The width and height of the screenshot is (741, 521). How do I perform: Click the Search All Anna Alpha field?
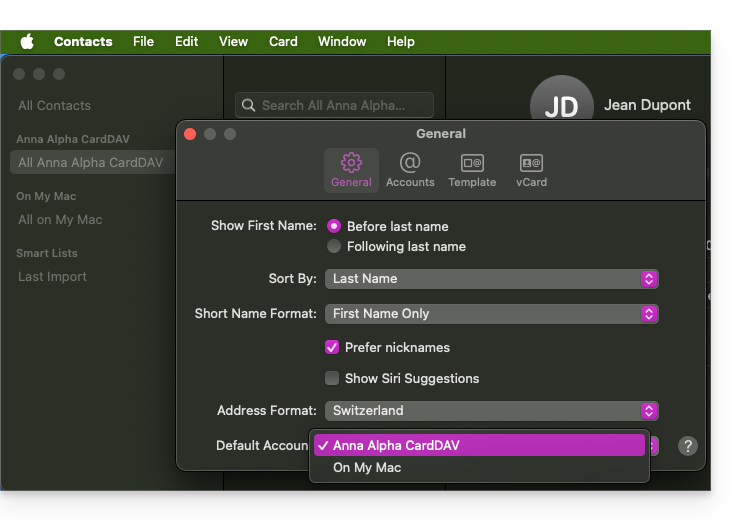tap(340, 105)
